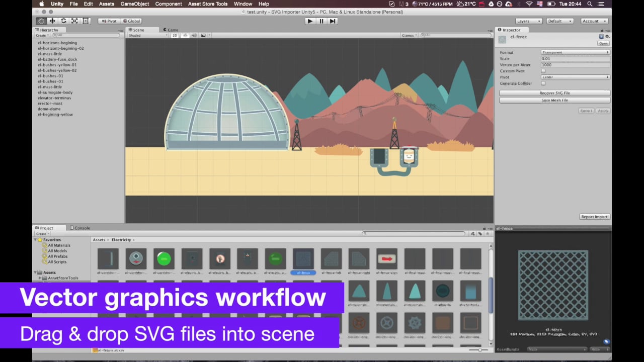This screenshot has width=644, height=362.
Task: Toggle scene lighting sun icon
Action: pos(185,36)
